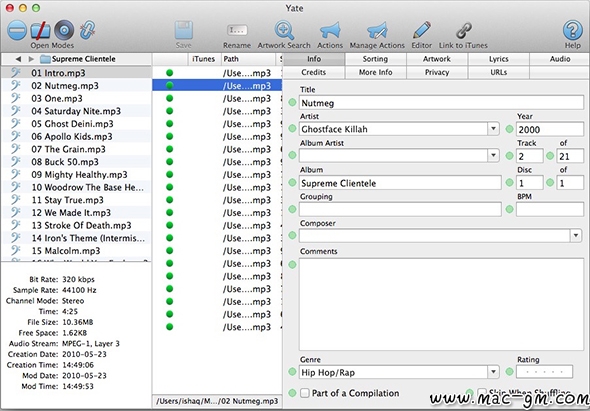
Task: Open the URLs tab
Action: coord(499,72)
